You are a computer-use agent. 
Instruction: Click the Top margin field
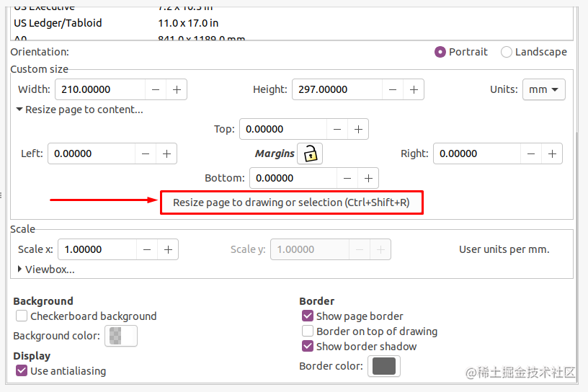pos(283,129)
